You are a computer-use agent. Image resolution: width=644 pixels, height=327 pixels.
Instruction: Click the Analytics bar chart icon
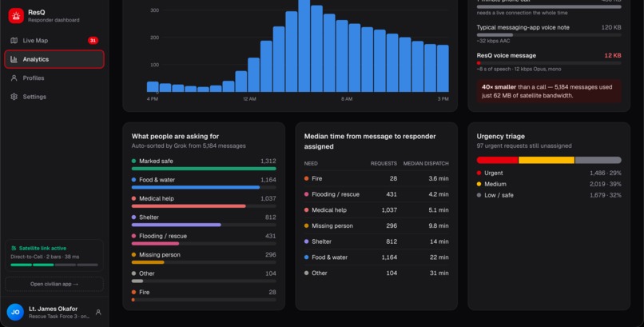[x=14, y=59]
